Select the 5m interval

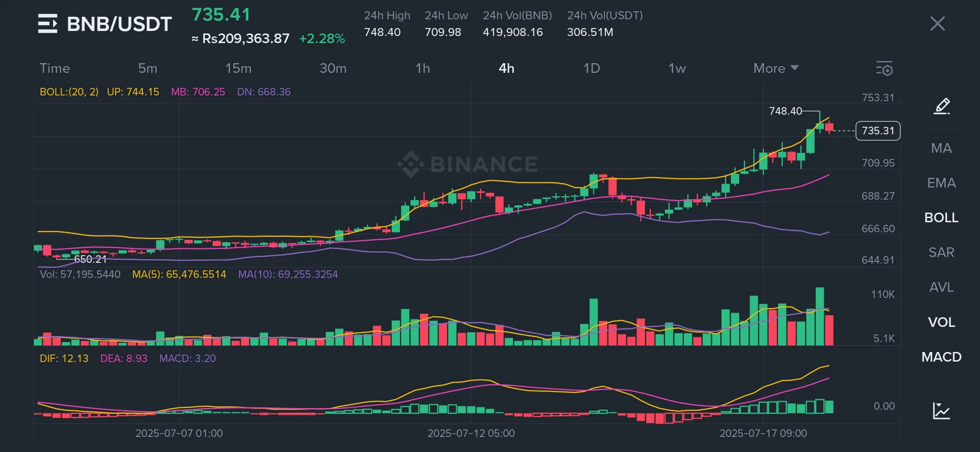click(x=148, y=68)
